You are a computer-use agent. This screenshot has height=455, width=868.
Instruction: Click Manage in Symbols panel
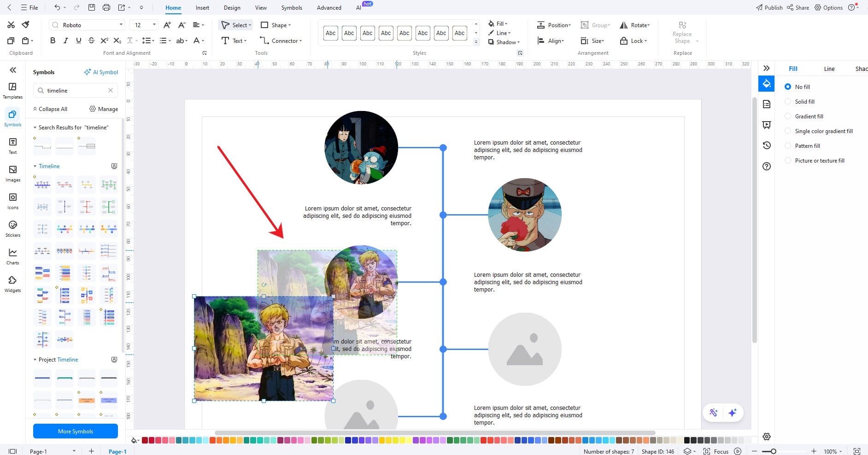(x=104, y=109)
